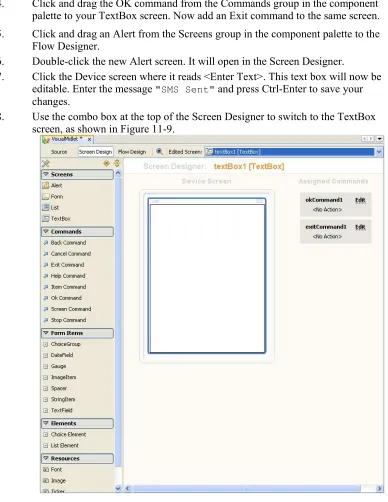Select the TextBox screen palette item
Viewport: 388px width, 502px height.
tap(56, 218)
